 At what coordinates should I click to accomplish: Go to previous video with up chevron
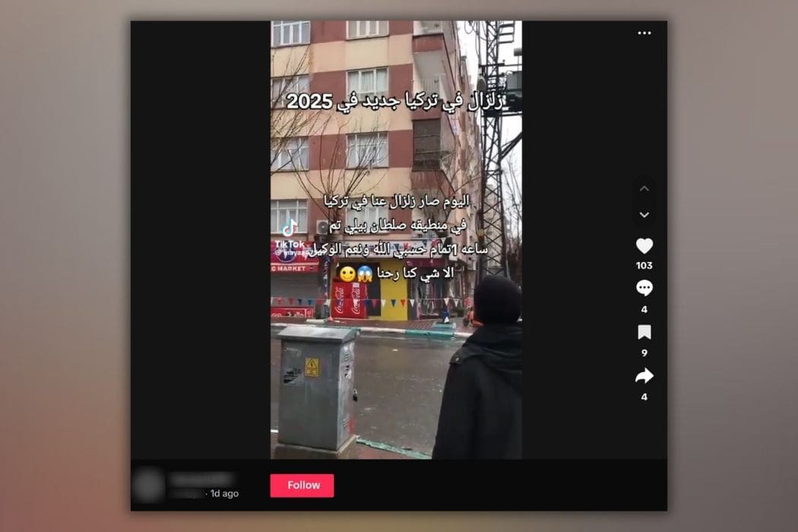pyautogui.click(x=644, y=188)
